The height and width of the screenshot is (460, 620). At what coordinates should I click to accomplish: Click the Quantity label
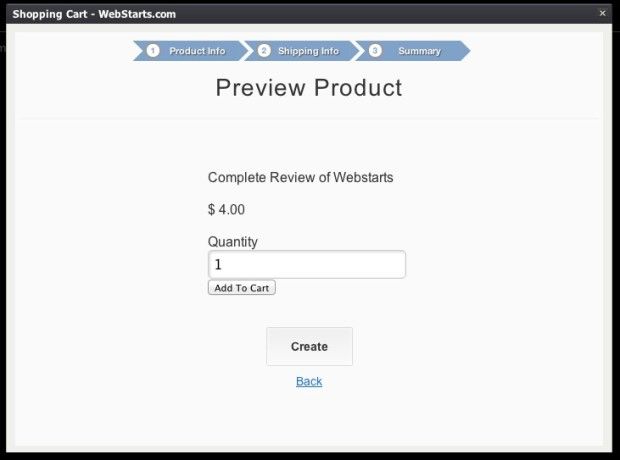pos(232,242)
